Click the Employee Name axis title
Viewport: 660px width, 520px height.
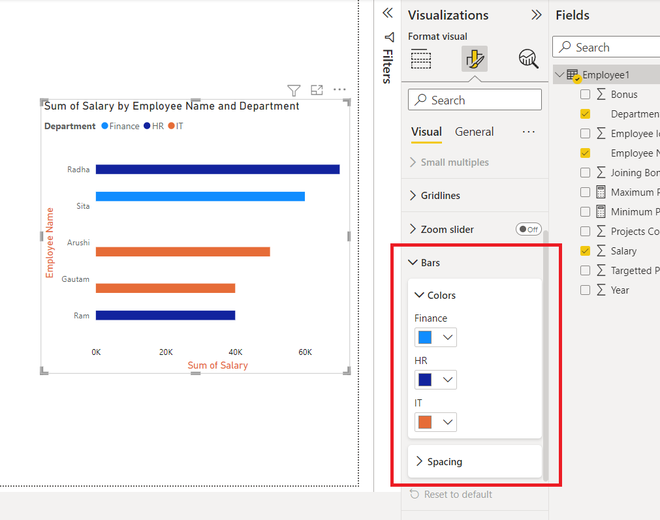(x=50, y=243)
